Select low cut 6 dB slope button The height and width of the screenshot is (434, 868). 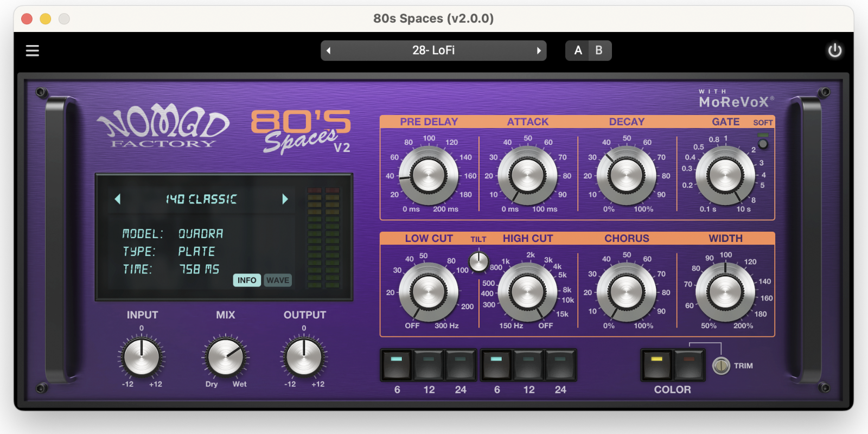[397, 365]
